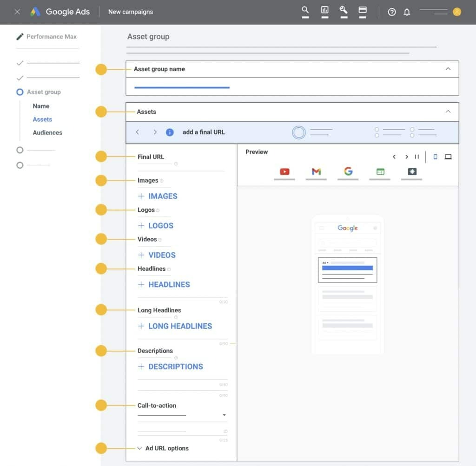Select Gmail preview channel icon
Viewport: 476px width, 466px height.
pyautogui.click(x=316, y=172)
